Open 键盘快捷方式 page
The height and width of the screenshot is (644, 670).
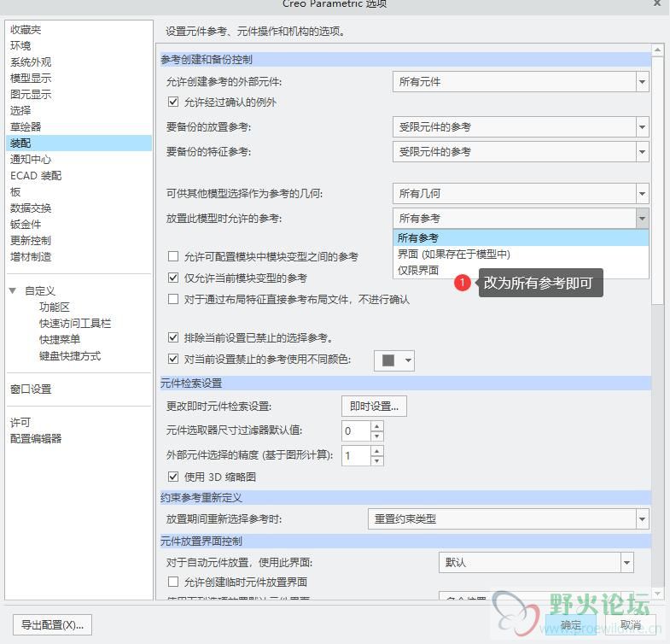click(x=70, y=356)
